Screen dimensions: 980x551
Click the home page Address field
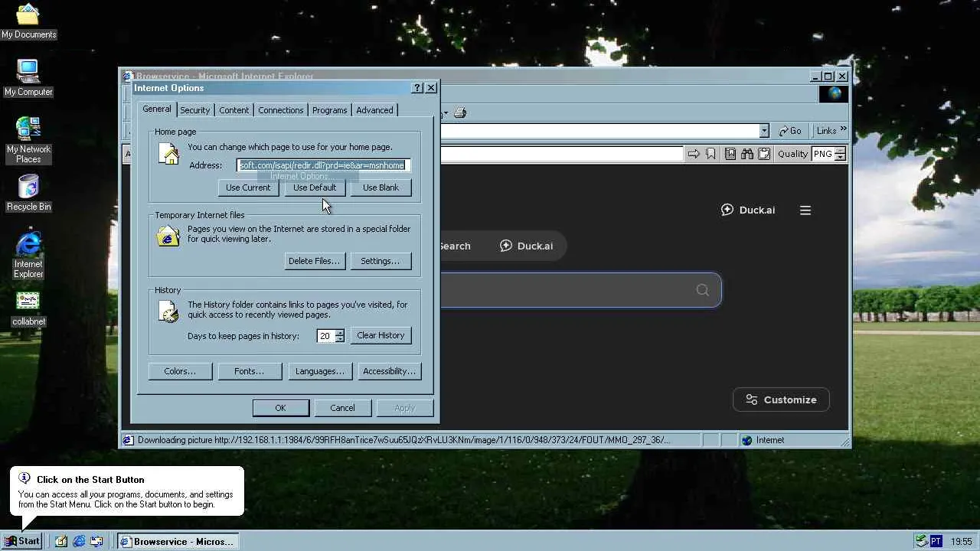[323, 165]
